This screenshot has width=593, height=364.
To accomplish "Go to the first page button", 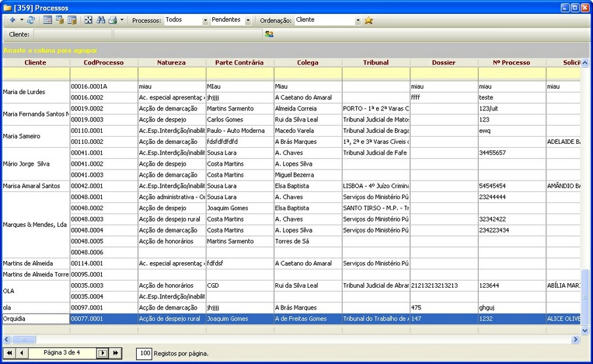I will (x=9, y=353).
